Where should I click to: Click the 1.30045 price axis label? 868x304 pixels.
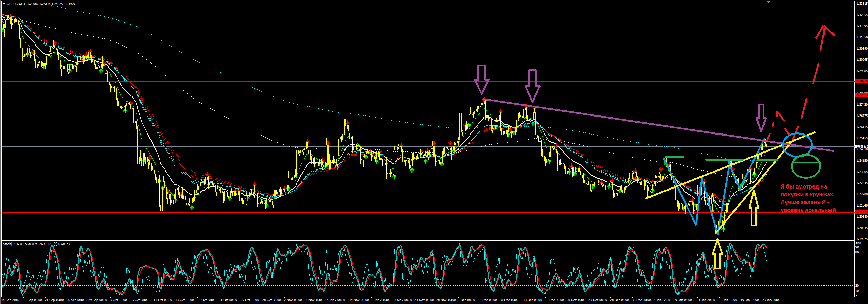(x=862, y=60)
